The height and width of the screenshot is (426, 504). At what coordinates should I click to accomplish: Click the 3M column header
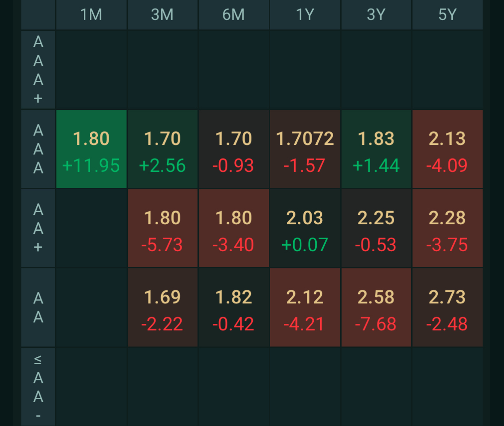pyautogui.click(x=162, y=15)
